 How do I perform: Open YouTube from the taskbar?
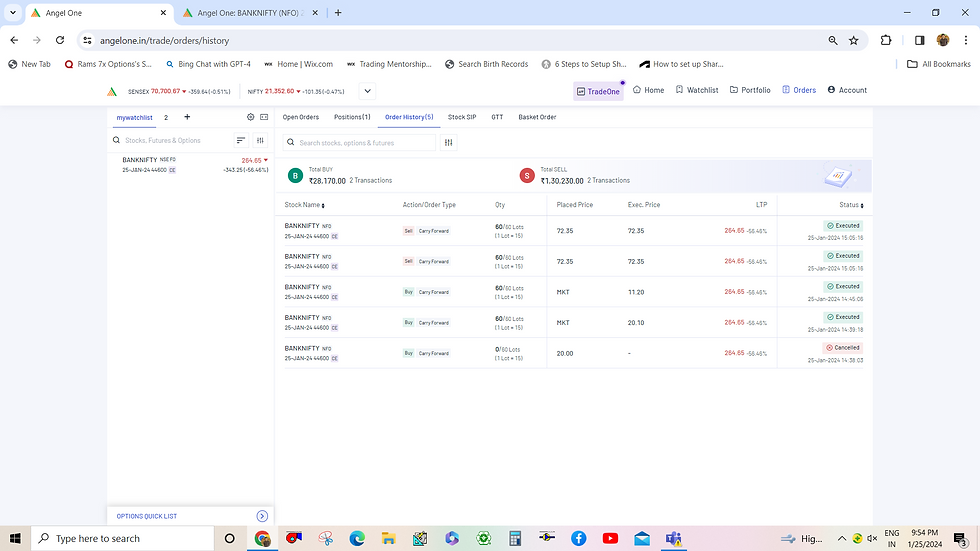610,538
